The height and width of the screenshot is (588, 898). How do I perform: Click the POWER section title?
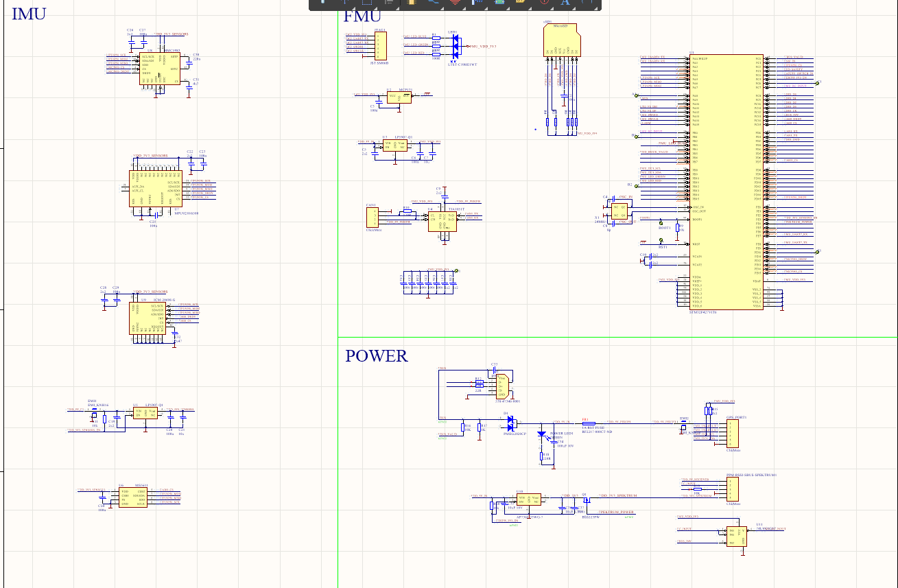click(x=377, y=356)
